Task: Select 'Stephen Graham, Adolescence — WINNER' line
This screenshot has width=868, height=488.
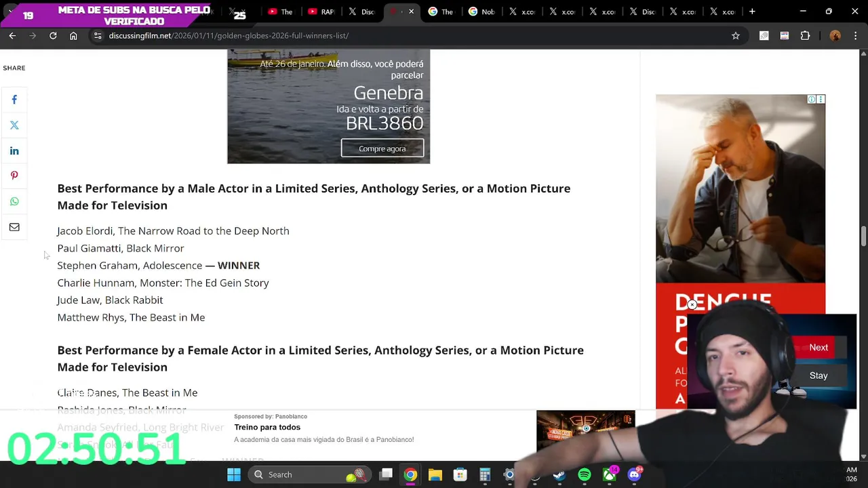Action: pyautogui.click(x=159, y=266)
